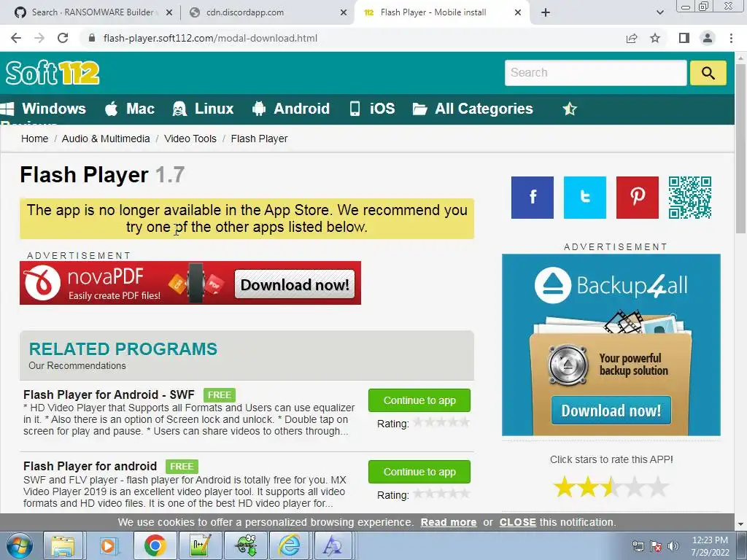Bookmark this page with the star icon
The height and width of the screenshot is (560, 747).
(x=655, y=38)
